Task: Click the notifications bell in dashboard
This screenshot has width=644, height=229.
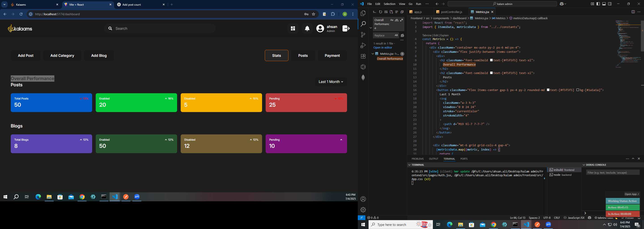Action: pyautogui.click(x=307, y=29)
